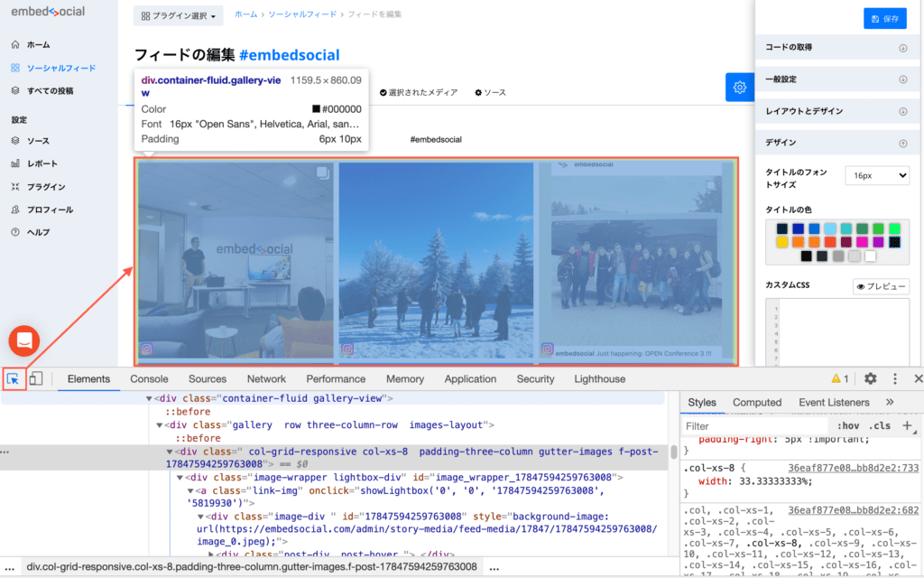The width and height of the screenshot is (924, 578).
Task: Open the Application tab
Action: click(470, 378)
